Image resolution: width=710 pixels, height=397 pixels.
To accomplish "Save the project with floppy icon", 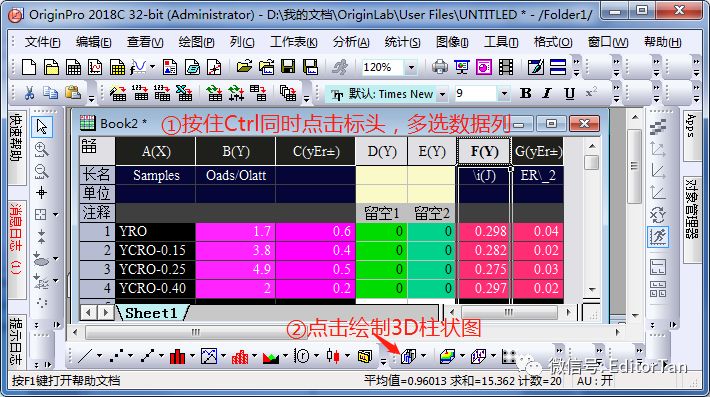I will click(x=288, y=67).
